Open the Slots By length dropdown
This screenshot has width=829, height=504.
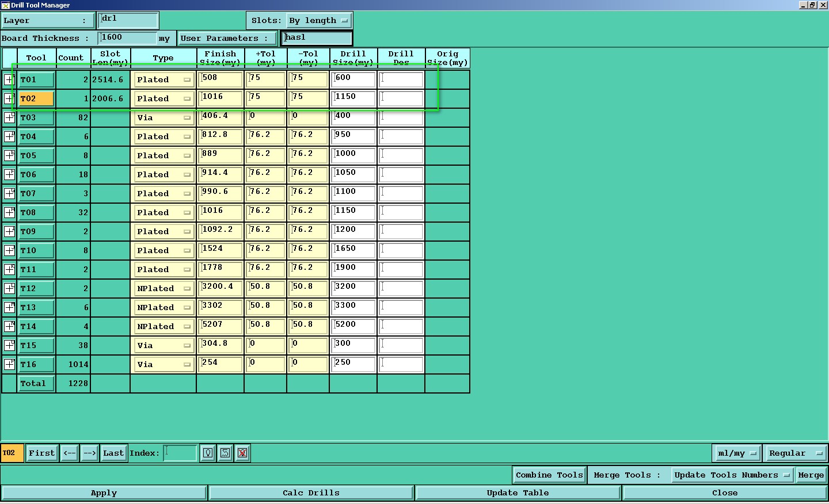(x=319, y=20)
